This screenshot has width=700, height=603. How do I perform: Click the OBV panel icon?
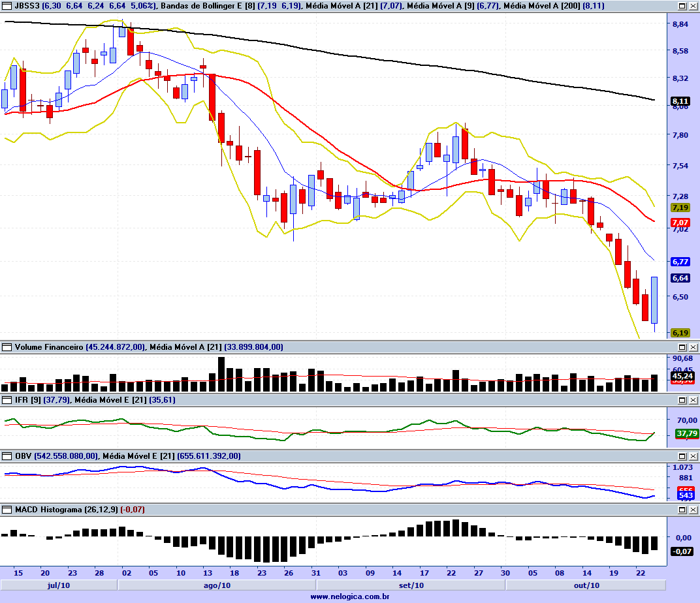point(7,456)
